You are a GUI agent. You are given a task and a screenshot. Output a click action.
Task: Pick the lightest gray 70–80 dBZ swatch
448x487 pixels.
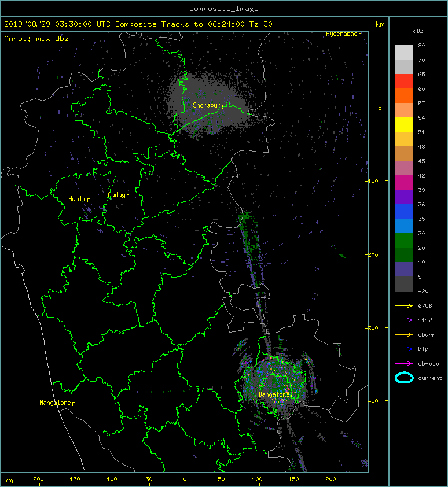point(404,53)
